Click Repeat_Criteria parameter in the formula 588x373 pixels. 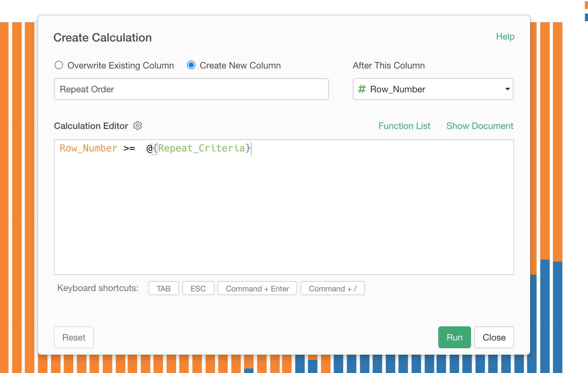202,148
